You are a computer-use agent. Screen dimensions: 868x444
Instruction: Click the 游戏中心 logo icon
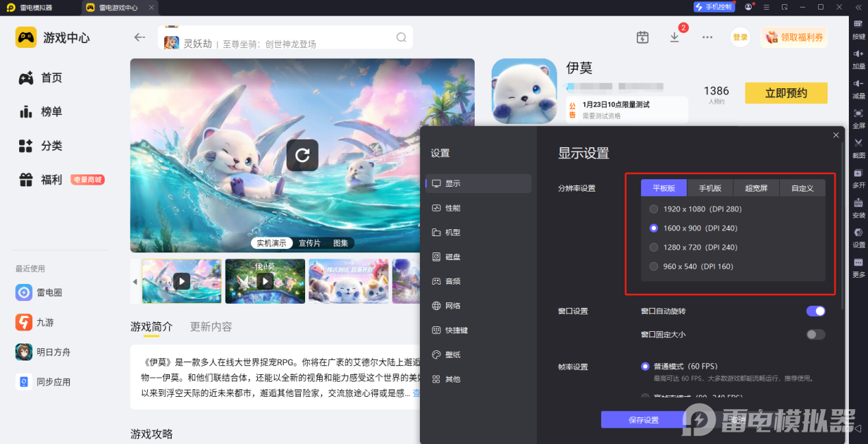(x=26, y=37)
